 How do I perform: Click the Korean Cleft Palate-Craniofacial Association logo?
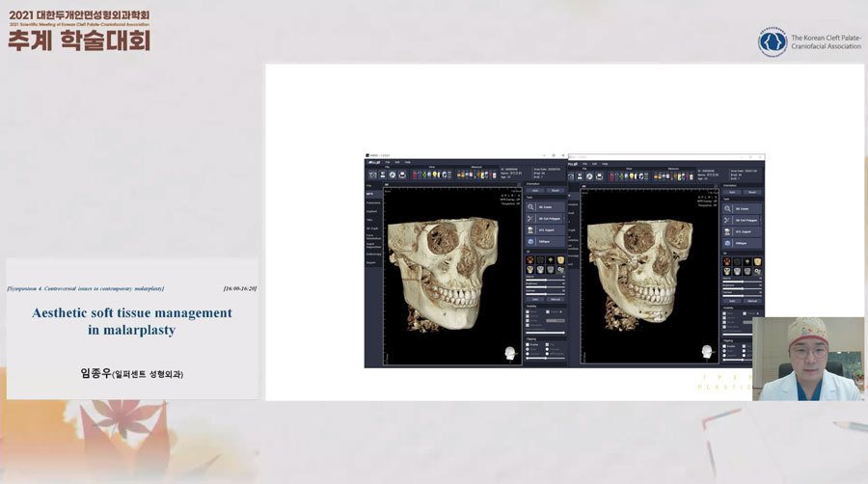[773, 41]
